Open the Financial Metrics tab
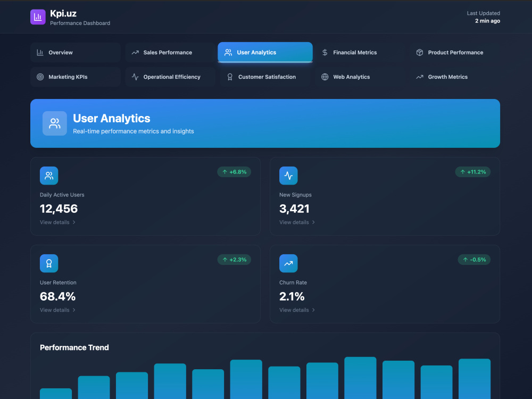This screenshot has width=532, height=399. pyautogui.click(x=360, y=53)
